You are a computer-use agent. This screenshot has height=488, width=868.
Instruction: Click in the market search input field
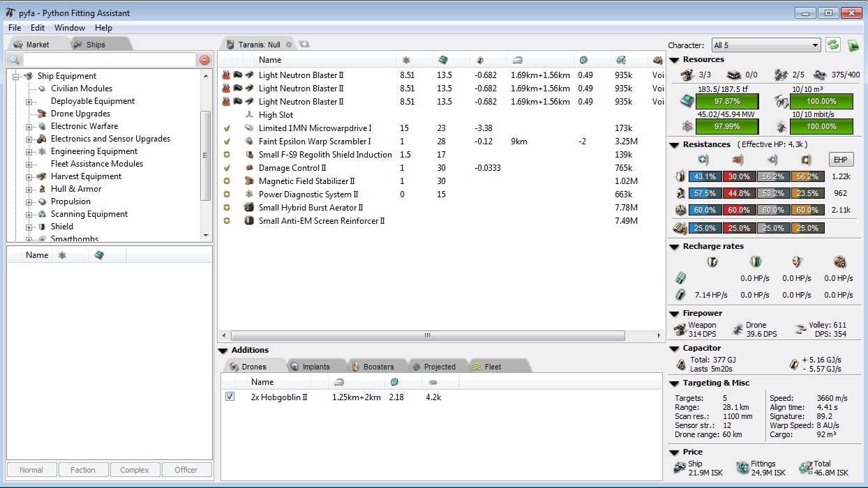[109, 60]
